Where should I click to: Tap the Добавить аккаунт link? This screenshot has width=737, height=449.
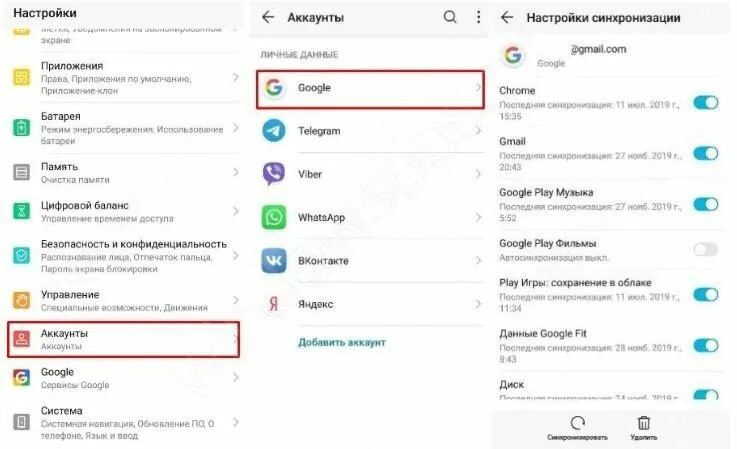(342, 342)
